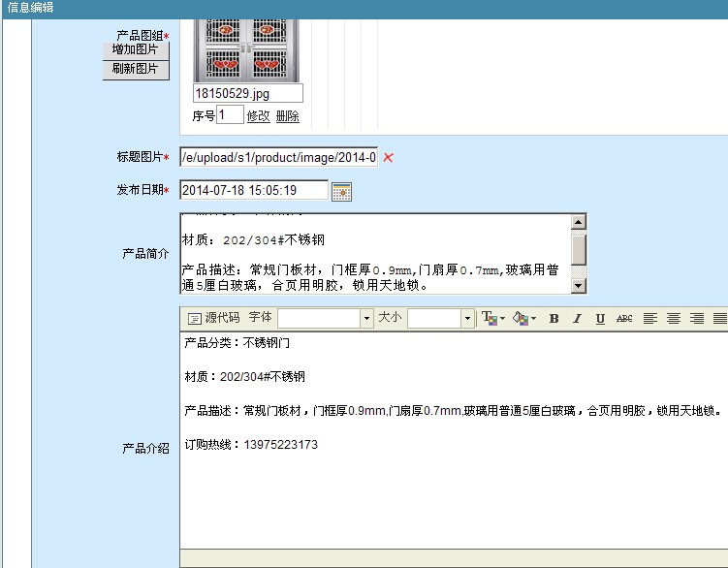Toggle italic text formatting
The height and width of the screenshot is (568, 728).
point(577,318)
